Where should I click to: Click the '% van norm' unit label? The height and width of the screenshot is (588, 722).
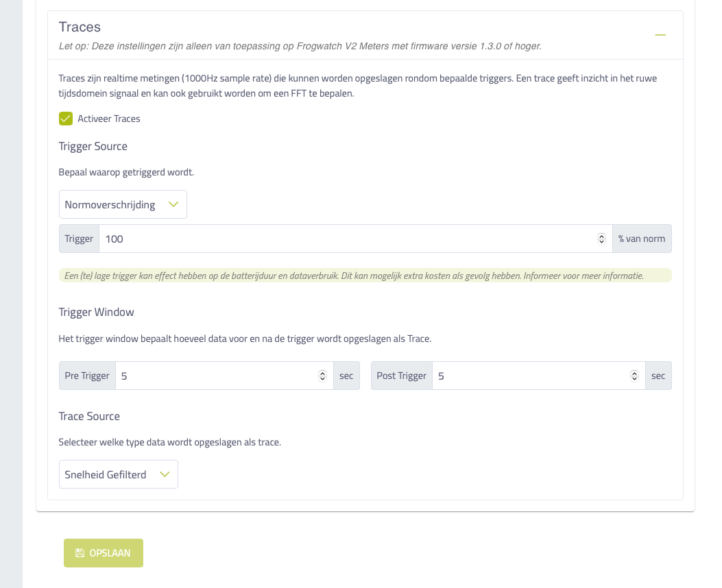642,238
